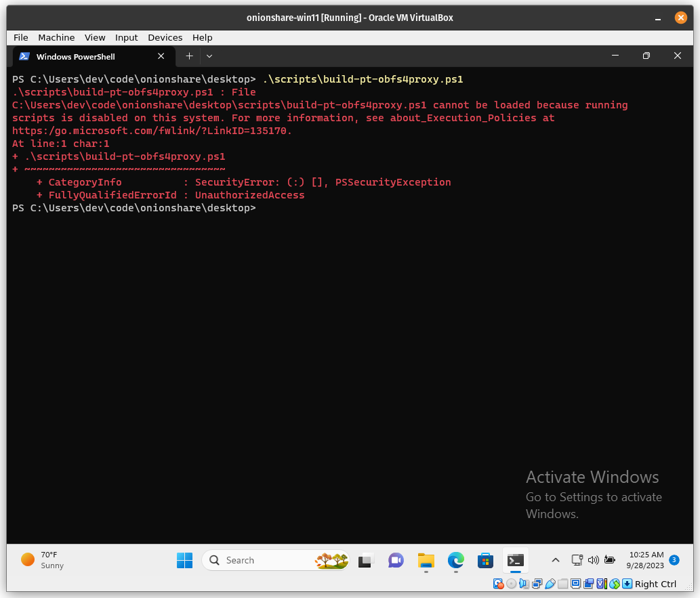
Task: Click the optical drives status icon
Action: point(511,583)
